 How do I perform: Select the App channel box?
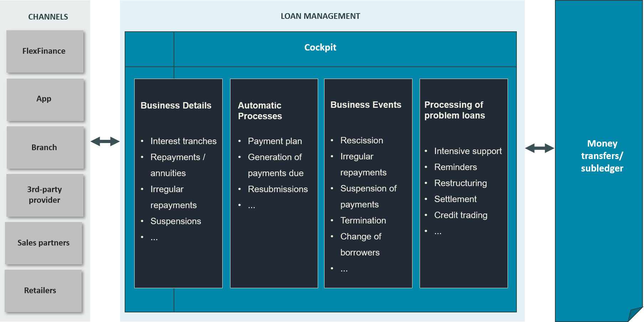coord(45,99)
